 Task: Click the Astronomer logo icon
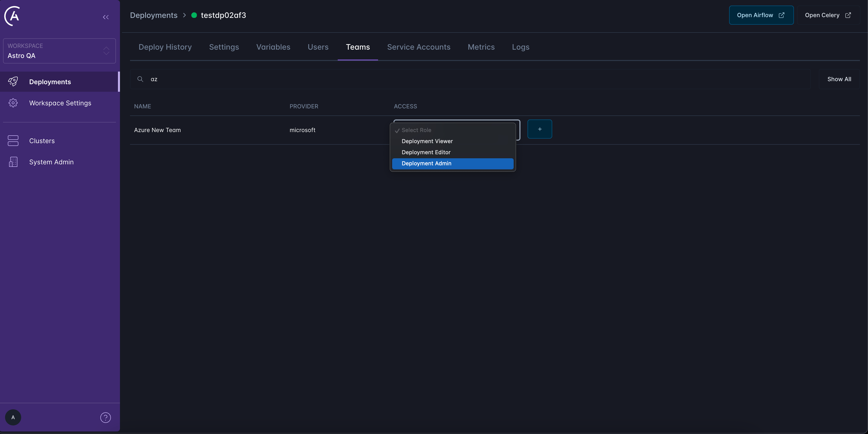pos(12,16)
